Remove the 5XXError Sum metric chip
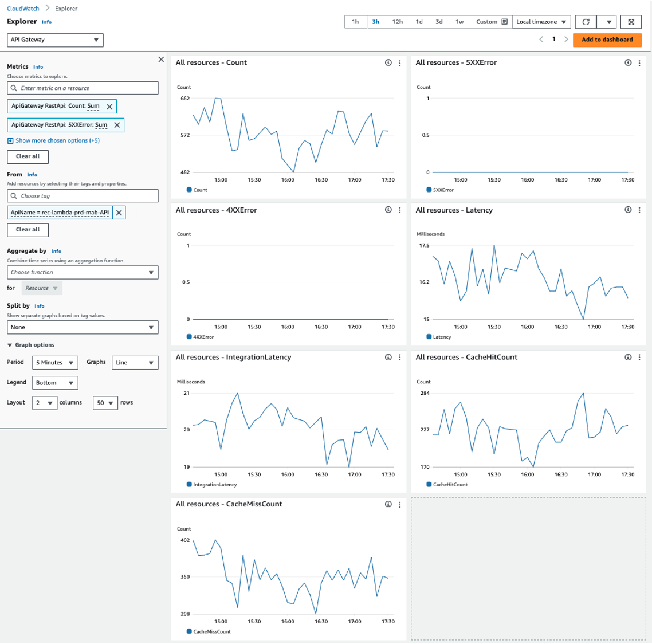The height and width of the screenshot is (644, 652). 117,125
